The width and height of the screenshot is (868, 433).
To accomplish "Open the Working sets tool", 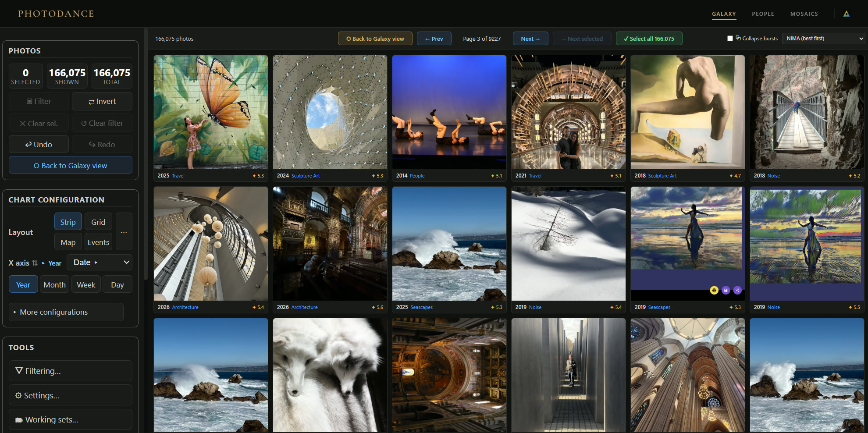I will coord(71,419).
